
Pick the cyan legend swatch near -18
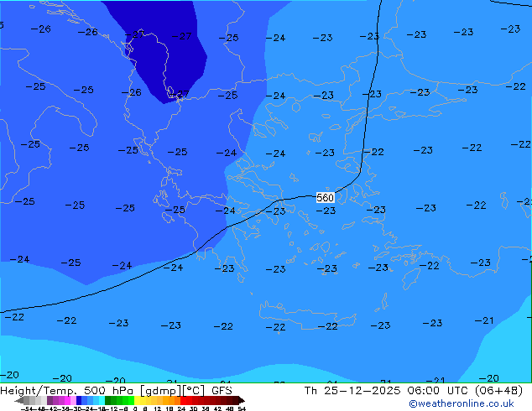click(x=102, y=400)
